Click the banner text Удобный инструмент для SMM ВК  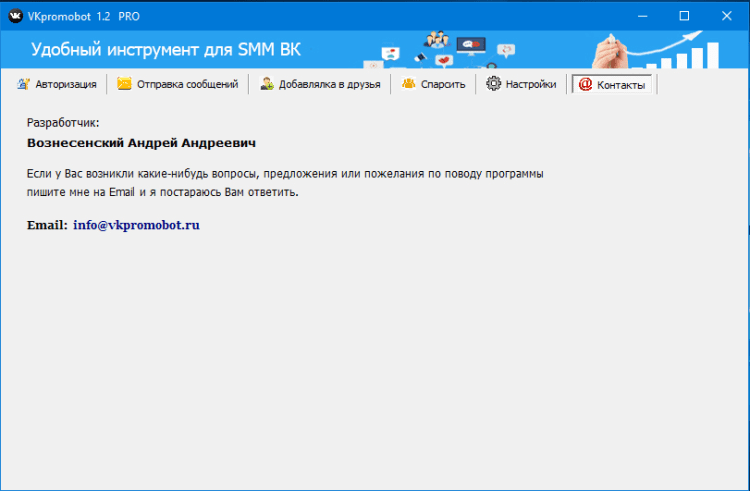coord(166,50)
